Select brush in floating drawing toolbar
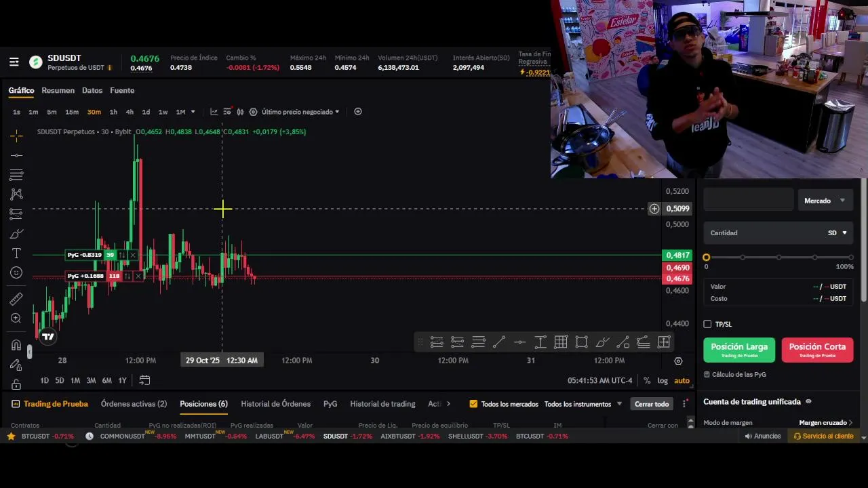Viewport: 868px width, 488px height. (602, 342)
